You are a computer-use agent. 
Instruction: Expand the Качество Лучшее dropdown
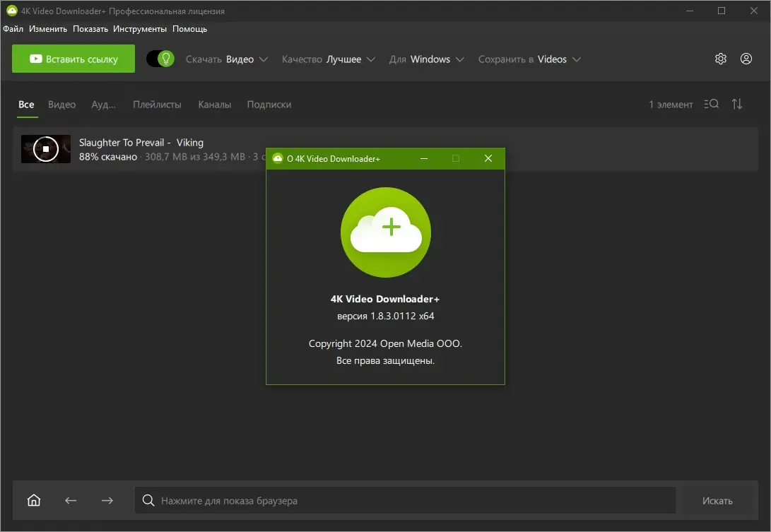[329, 59]
